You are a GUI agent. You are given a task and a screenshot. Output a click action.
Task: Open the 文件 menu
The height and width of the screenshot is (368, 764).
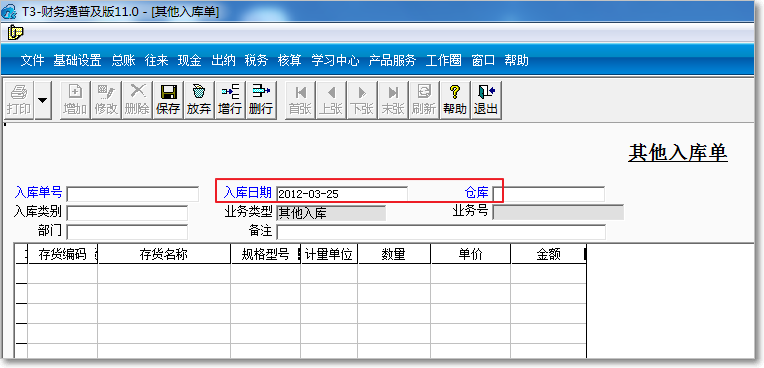[33, 60]
